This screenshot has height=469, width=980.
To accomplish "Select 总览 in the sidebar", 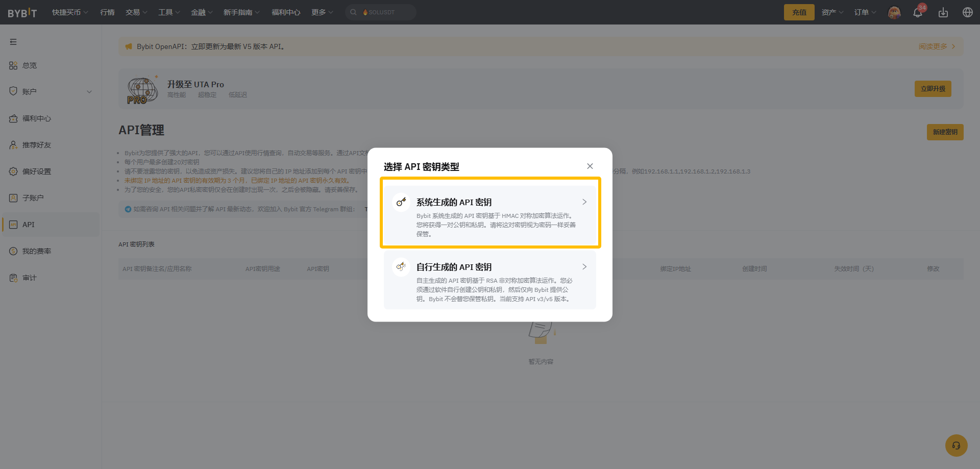I will tap(30, 65).
